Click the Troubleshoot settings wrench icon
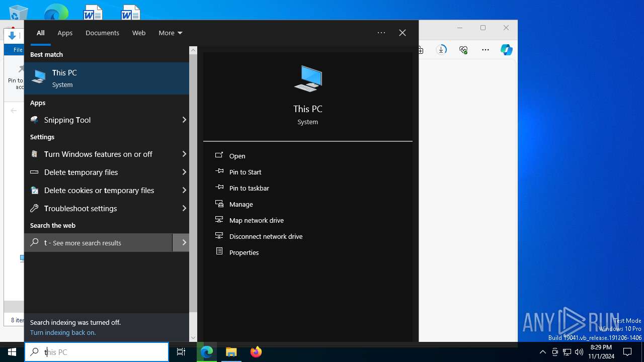Image resolution: width=644 pixels, height=362 pixels. point(34,208)
